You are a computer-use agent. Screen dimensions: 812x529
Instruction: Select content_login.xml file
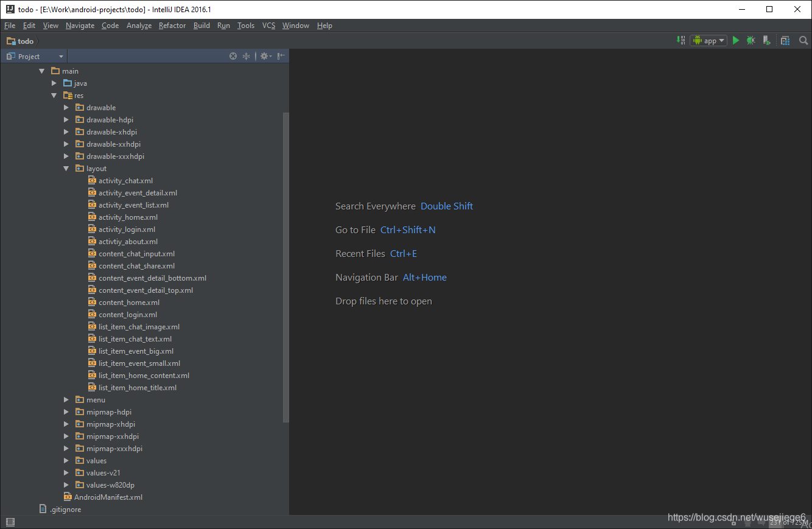[128, 315]
